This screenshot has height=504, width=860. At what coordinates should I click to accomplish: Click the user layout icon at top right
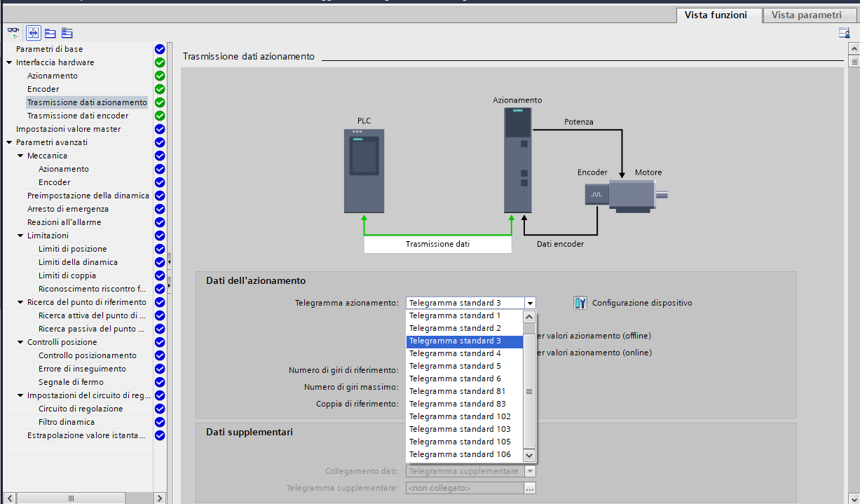[x=844, y=33]
